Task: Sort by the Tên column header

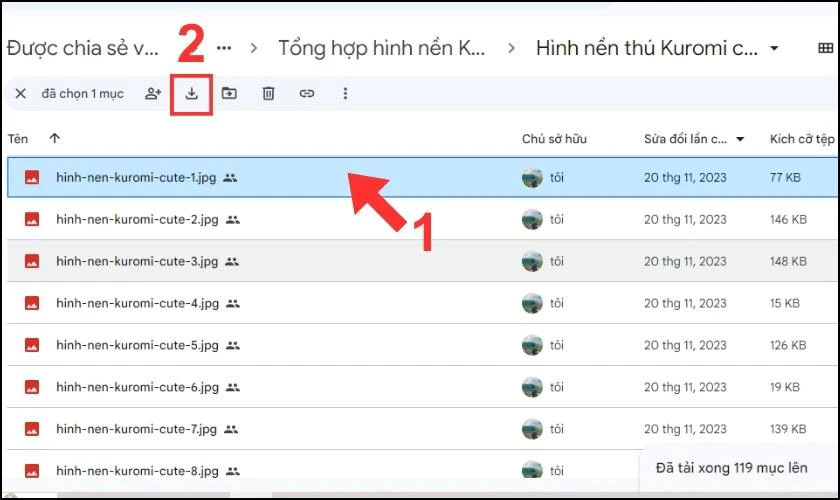Action: point(18,139)
